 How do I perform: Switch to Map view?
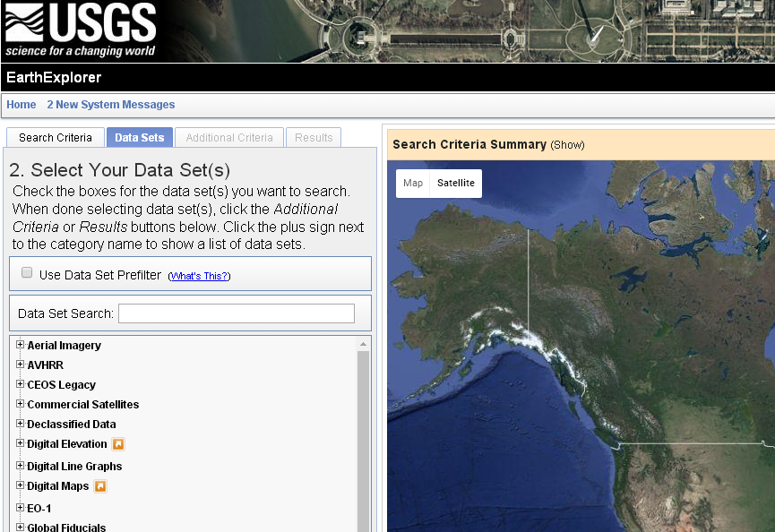coord(412,183)
